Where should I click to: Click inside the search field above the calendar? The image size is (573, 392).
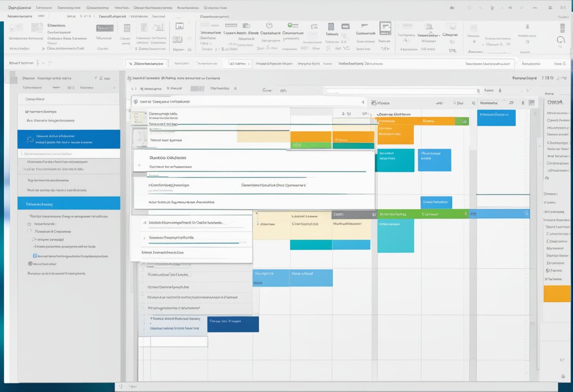tap(401, 90)
